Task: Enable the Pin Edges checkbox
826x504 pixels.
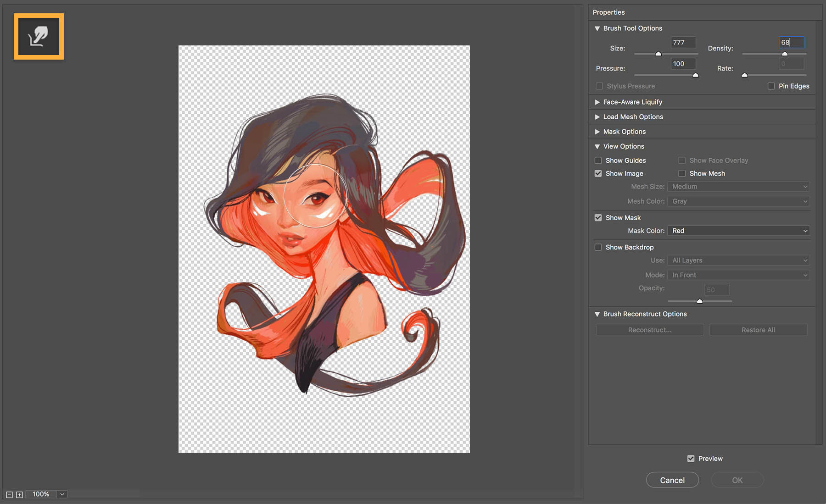Action: click(x=771, y=86)
